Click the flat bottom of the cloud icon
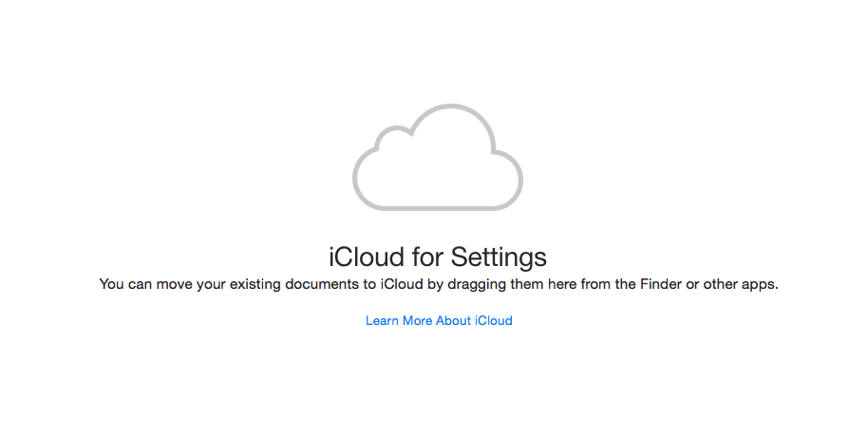Image resolution: width=868 pixels, height=439 pixels. [x=438, y=206]
